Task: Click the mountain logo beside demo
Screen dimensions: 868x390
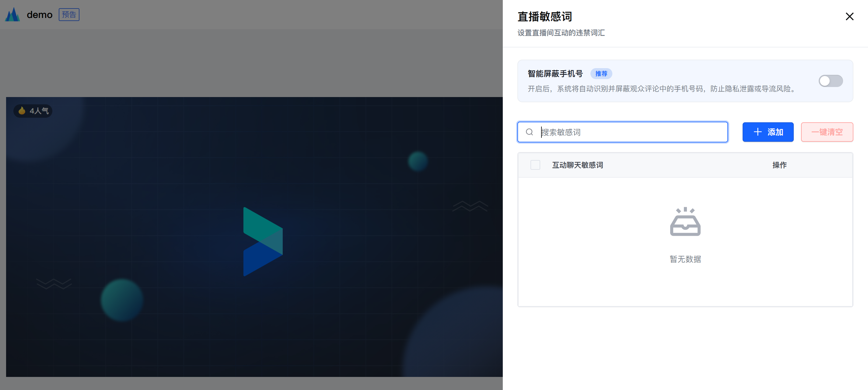Action: click(12, 15)
